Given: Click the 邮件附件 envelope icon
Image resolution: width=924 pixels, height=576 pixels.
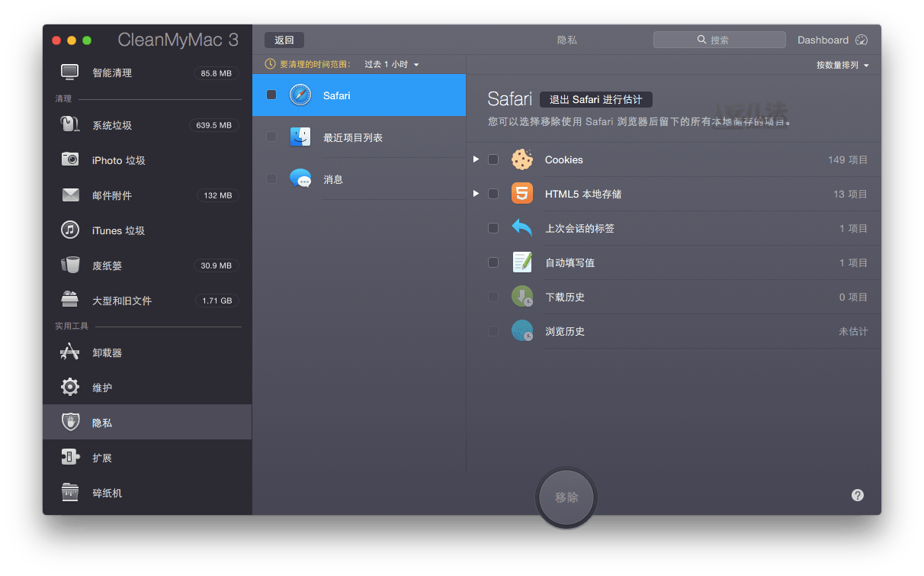Looking at the screenshot, I should pos(70,195).
